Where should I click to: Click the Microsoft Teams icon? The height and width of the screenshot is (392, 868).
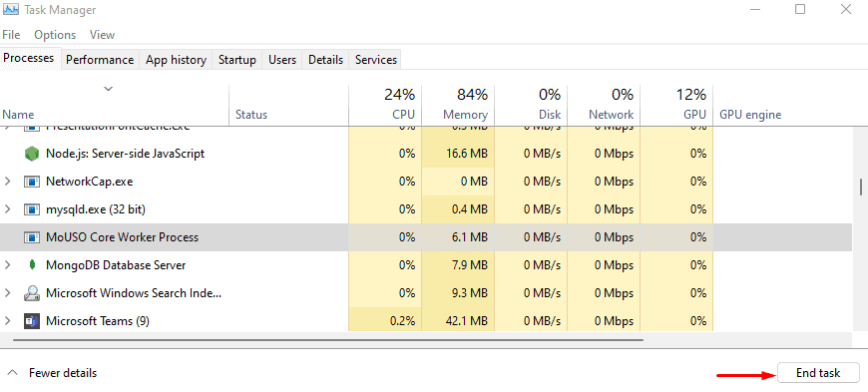point(32,320)
